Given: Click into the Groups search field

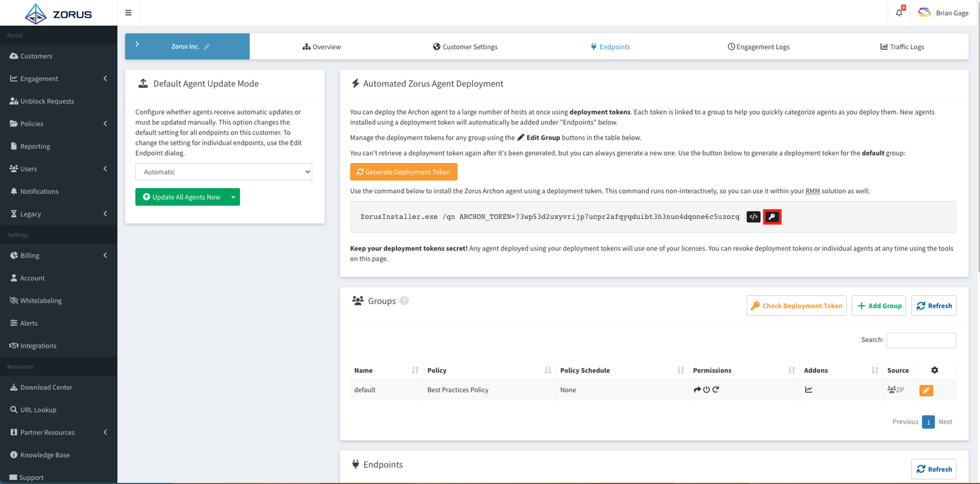Looking at the screenshot, I should pyautogui.click(x=921, y=340).
